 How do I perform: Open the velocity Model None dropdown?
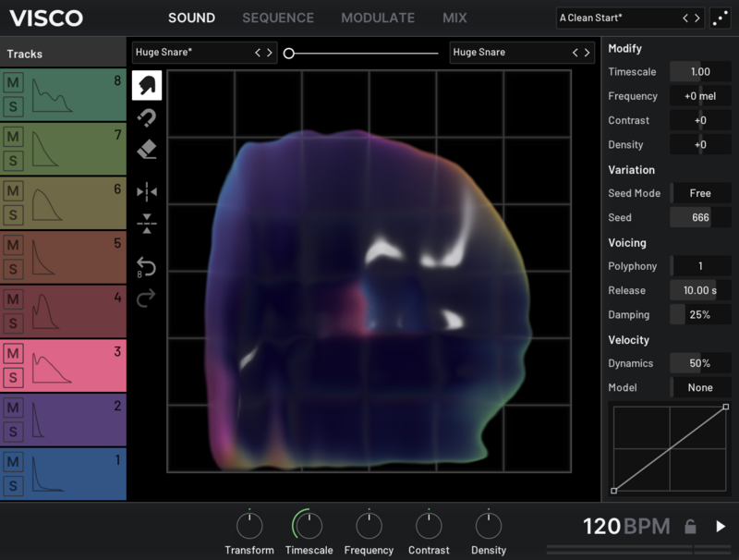(x=700, y=387)
